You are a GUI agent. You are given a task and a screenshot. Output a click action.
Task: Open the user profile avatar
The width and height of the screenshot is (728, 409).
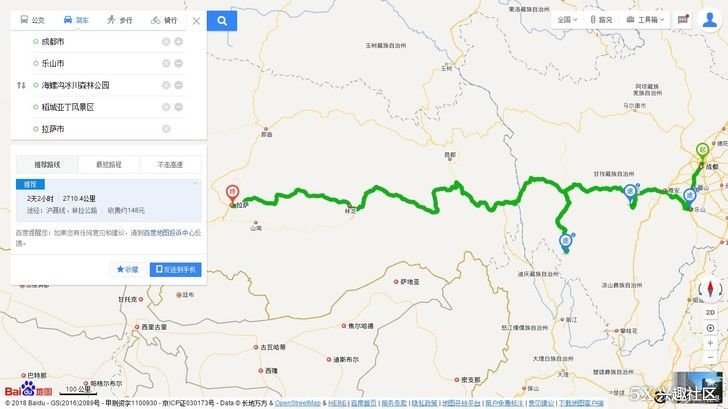(709, 20)
